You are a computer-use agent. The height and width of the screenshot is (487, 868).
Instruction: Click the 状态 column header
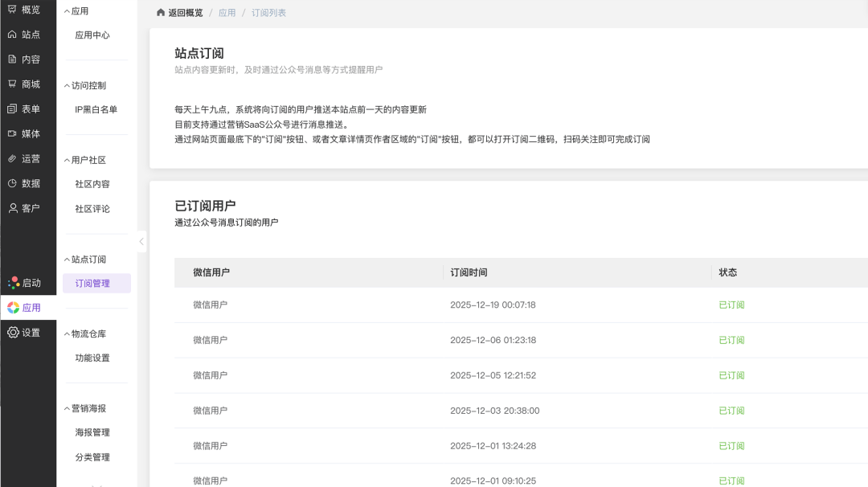(728, 272)
